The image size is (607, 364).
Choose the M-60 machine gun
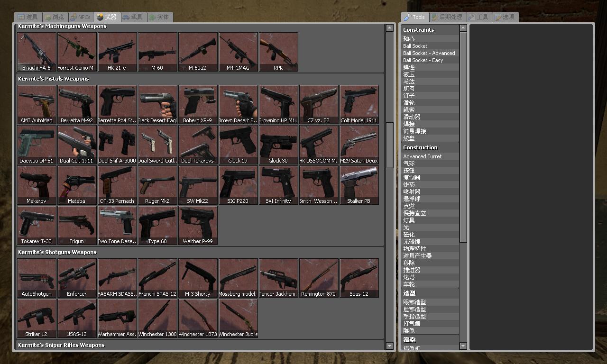(157, 52)
